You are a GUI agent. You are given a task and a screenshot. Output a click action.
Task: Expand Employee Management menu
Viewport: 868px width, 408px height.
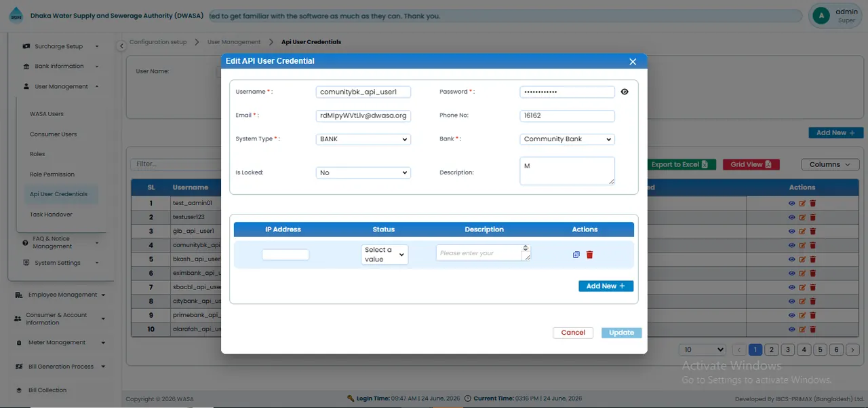(x=60, y=295)
